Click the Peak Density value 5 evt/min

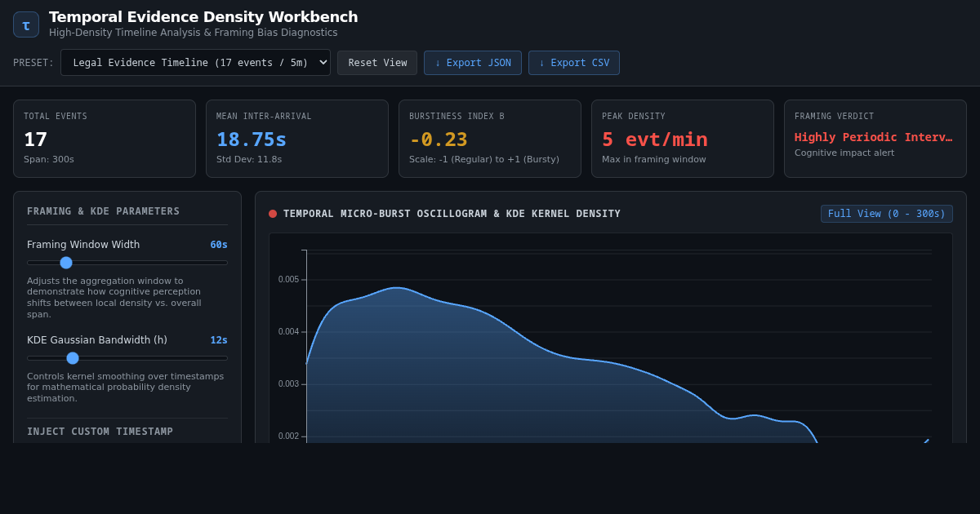pos(655,140)
